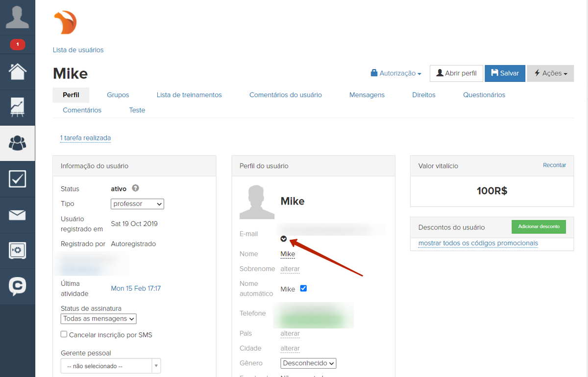Open the Gênero Desconhecido dropdown
This screenshot has width=588, height=377.
click(x=308, y=363)
